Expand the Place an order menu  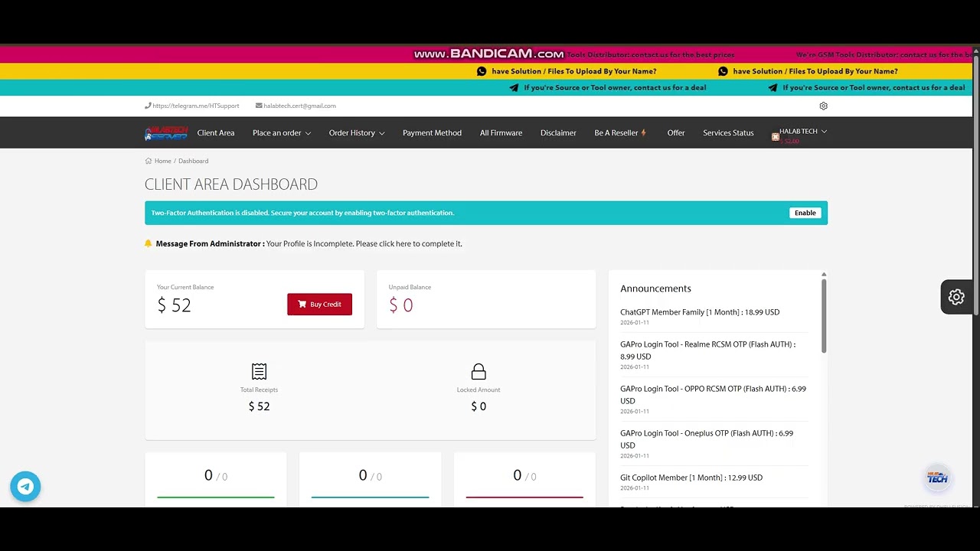coord(282,133)
